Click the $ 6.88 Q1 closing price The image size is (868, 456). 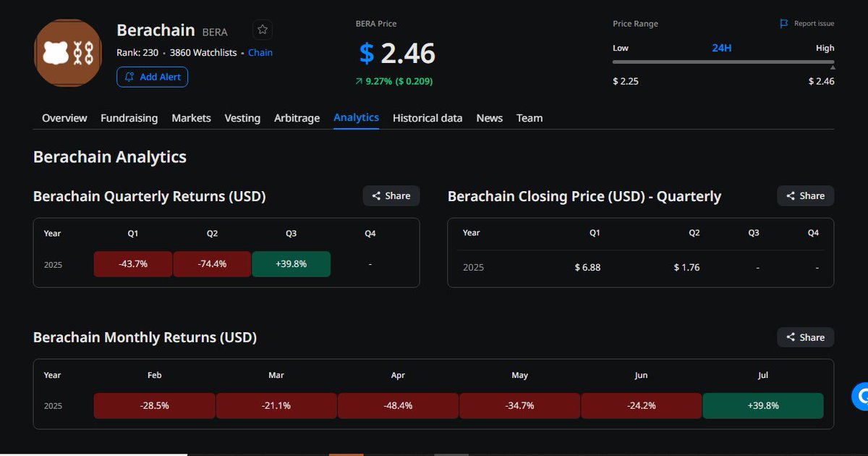click(587, 267)
